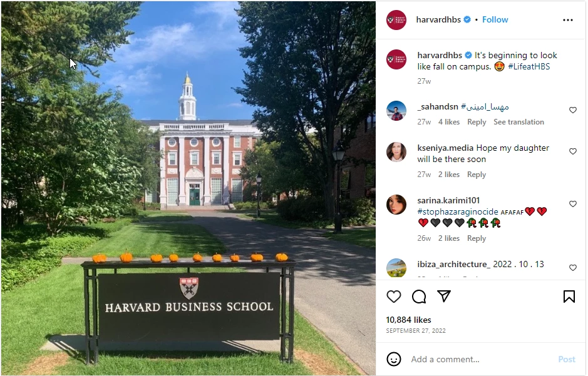The width and height of the screenshot is (588, 376).
Task: Like kseniya.media's comment with heart
Action: click(572, 151)
